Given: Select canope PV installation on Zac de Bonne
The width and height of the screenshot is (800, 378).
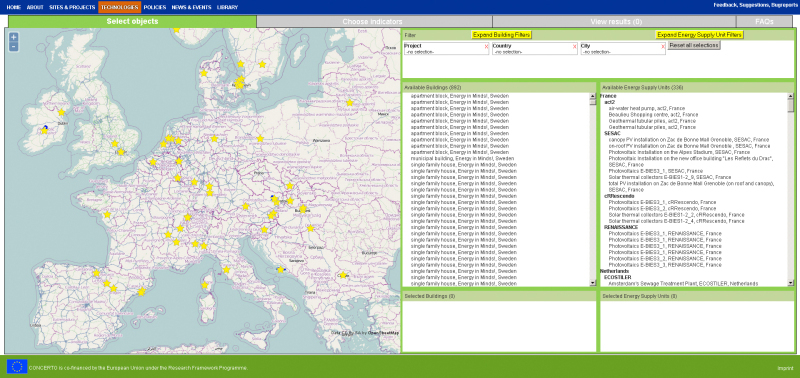Looking at the screenshot, I should [689, 140].
